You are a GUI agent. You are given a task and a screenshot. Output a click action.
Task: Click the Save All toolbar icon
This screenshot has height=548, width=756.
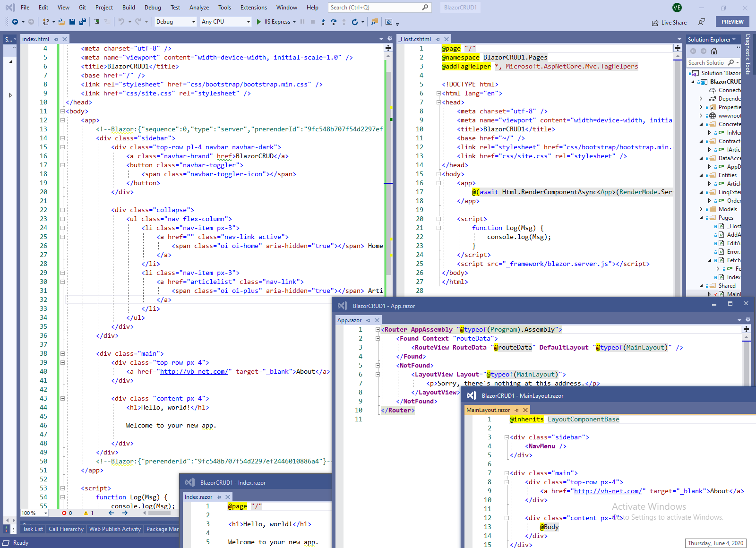click(x=83, y=22)
